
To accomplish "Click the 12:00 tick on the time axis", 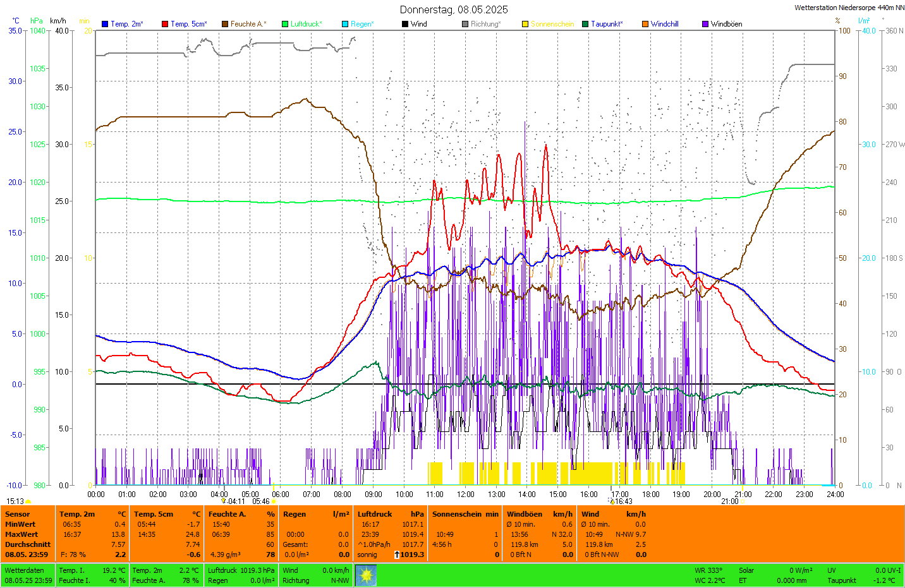I will [466, 495].
